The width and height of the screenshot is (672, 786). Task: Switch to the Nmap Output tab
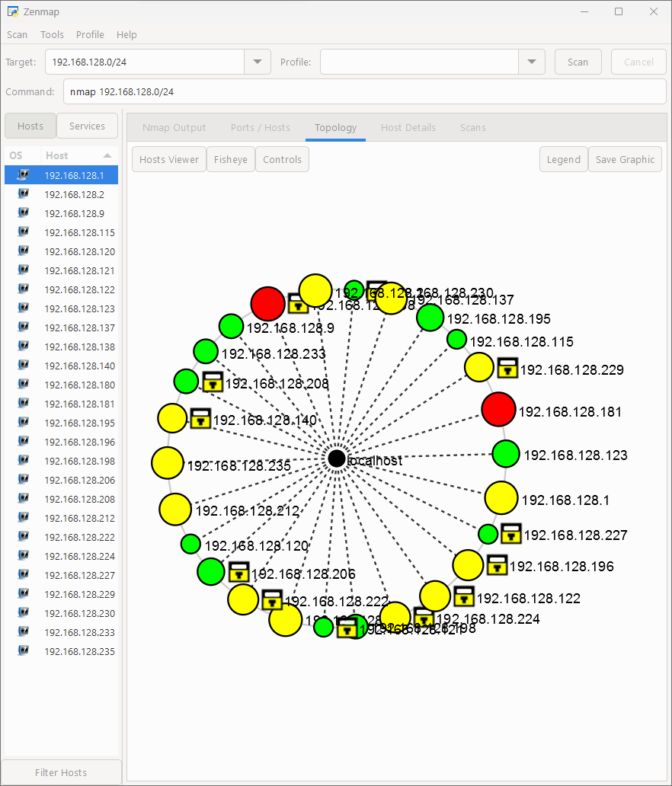174,127
